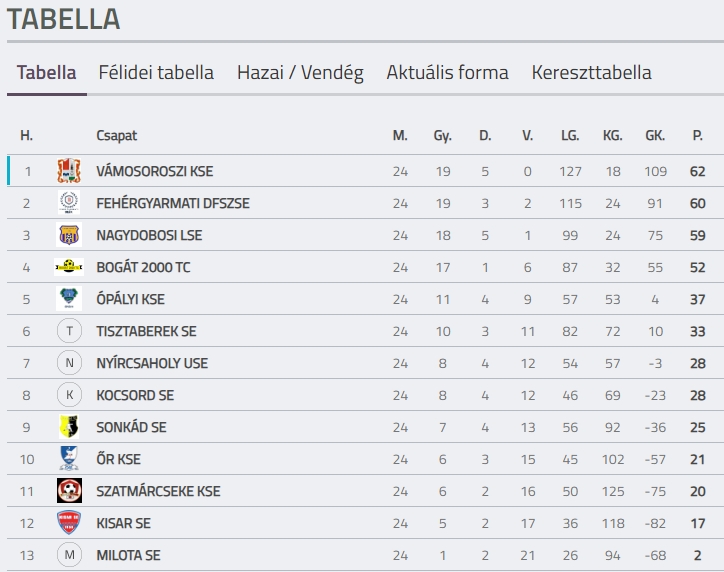The height and width of the screenshot is (572, 724).
Task: Click the Tisztaberek SE letter T icon
Action: point(69,331)
